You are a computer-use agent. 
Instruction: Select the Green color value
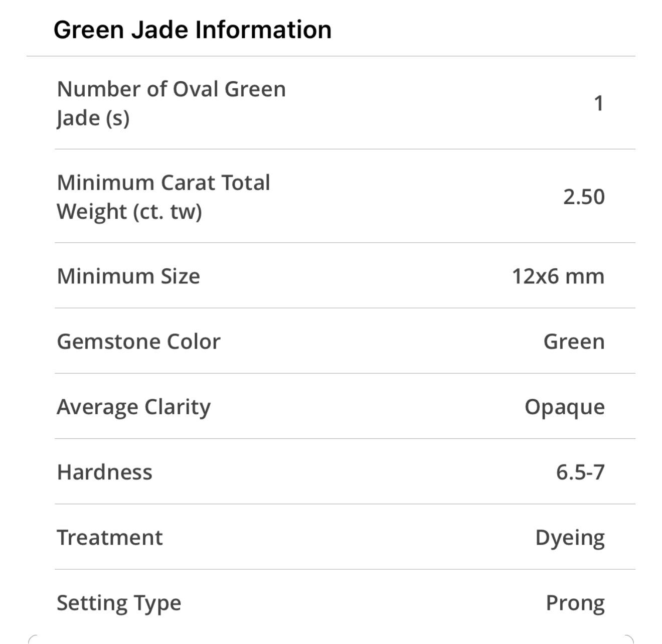[574, 342]
